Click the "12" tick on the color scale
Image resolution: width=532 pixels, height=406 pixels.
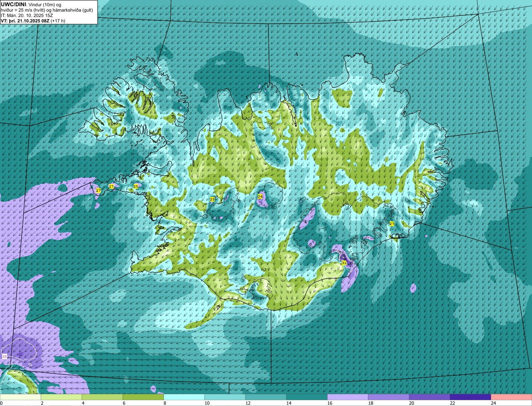248,403
